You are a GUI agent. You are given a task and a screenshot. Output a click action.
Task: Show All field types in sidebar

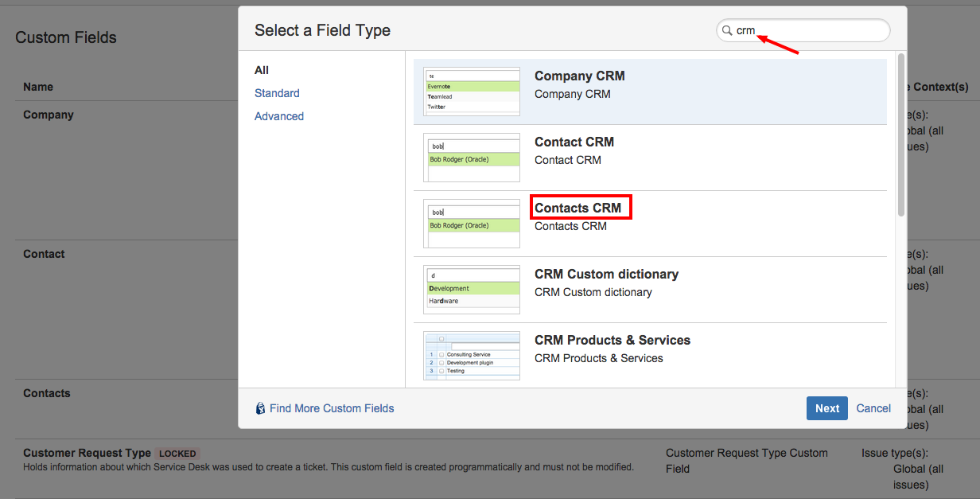262,70
